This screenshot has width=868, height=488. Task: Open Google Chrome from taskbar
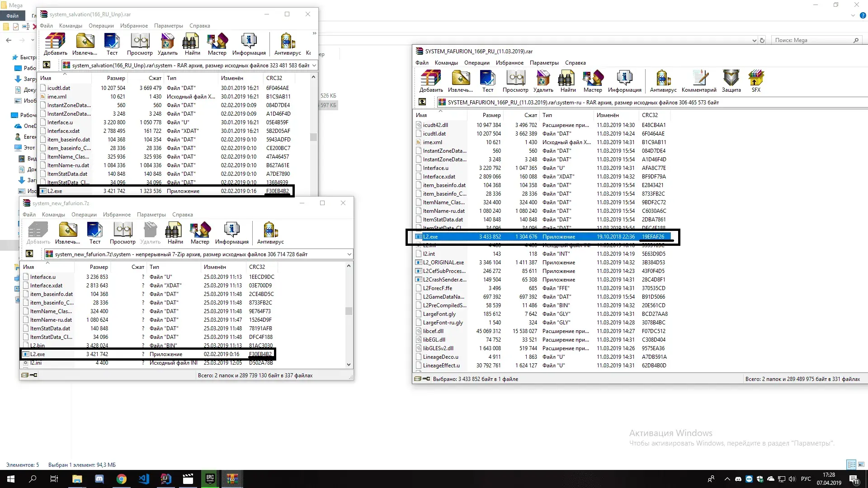click(x=121, y=479)
